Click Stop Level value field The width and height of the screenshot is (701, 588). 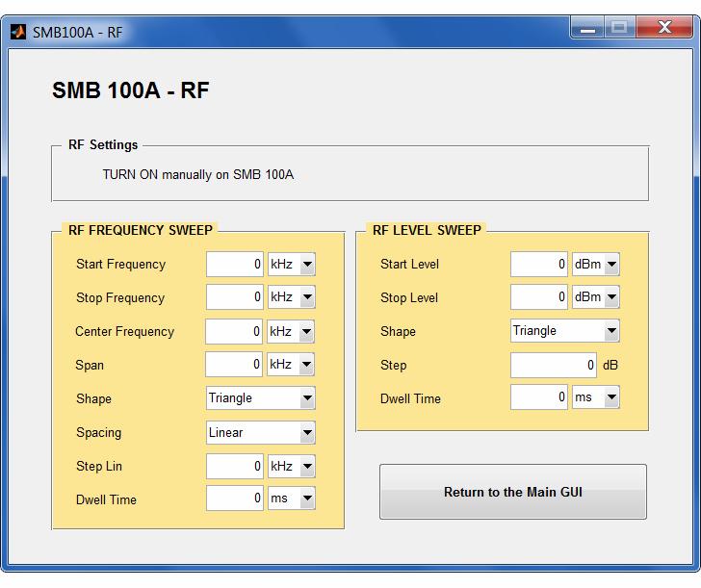[539, 297]
